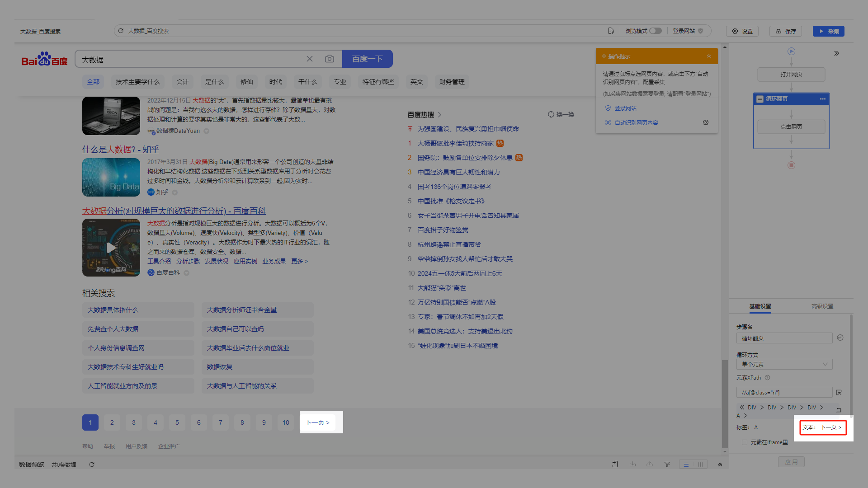The image size is (868, 488).
Task: Click the 登录网站 link in 操作提示 panel
Action: [625, 108]
